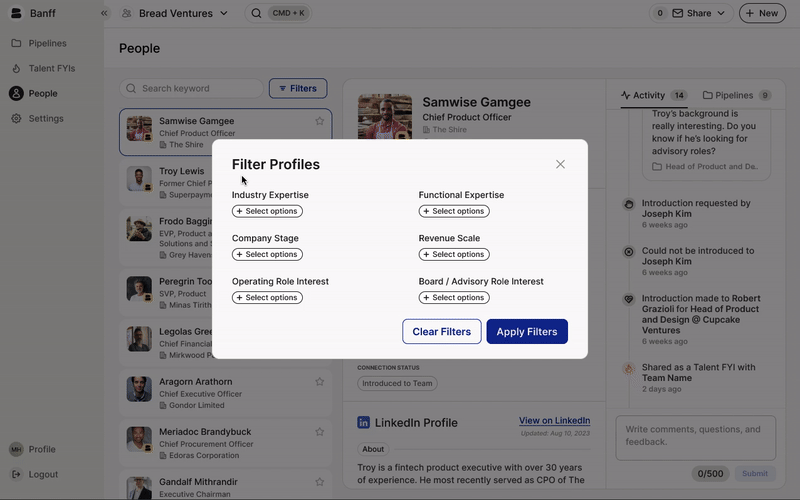Select options for Operating Role Interest
This screenshot has width=800, height=500.
coord(267,297)
